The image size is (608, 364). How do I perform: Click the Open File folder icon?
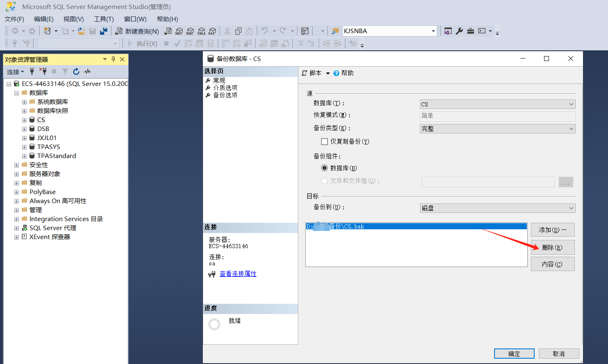pyautogui.click(x=82, y=31)
